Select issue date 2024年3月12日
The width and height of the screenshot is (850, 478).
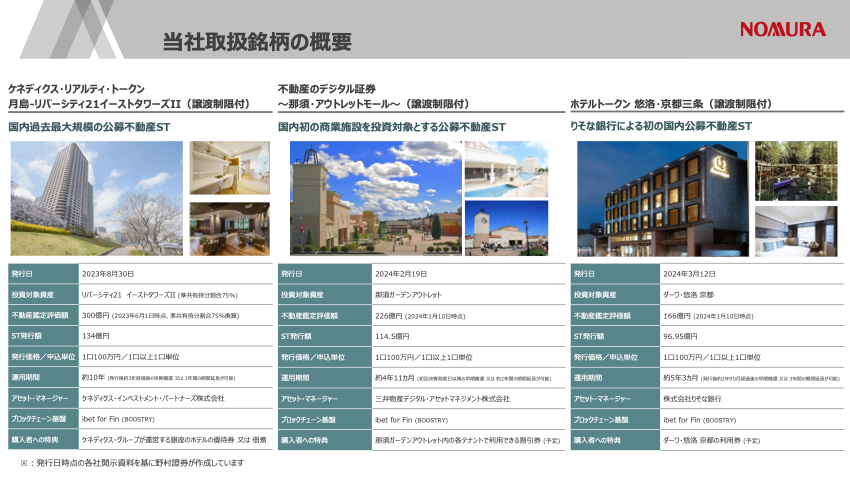point(689,274)
